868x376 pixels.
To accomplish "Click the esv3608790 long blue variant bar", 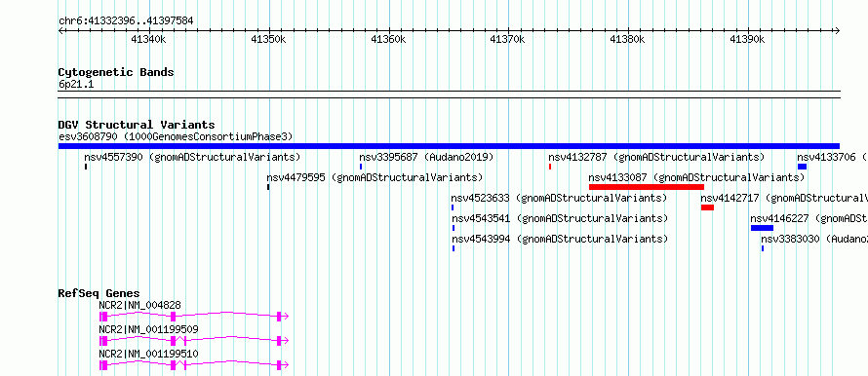I will [x=449, y=146].
